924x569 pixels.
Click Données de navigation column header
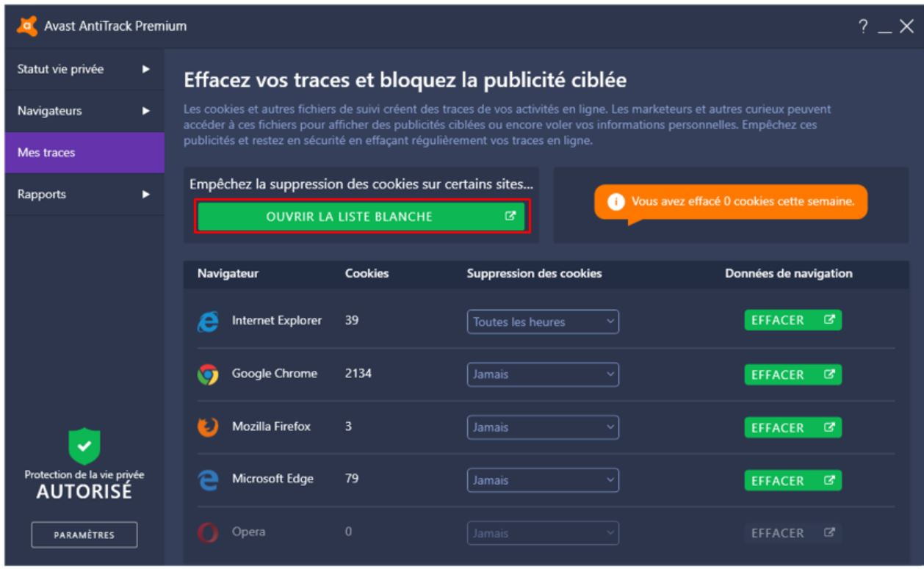coord(789,274)
